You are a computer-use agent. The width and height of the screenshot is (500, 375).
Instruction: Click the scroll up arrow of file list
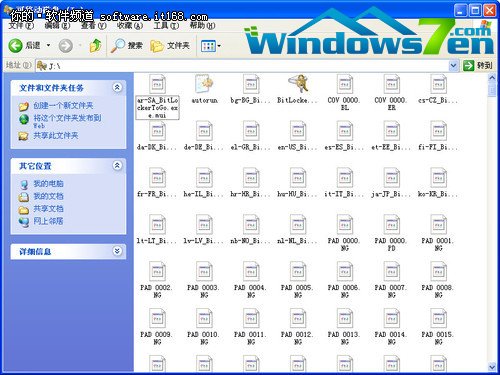tap(492, 78)
